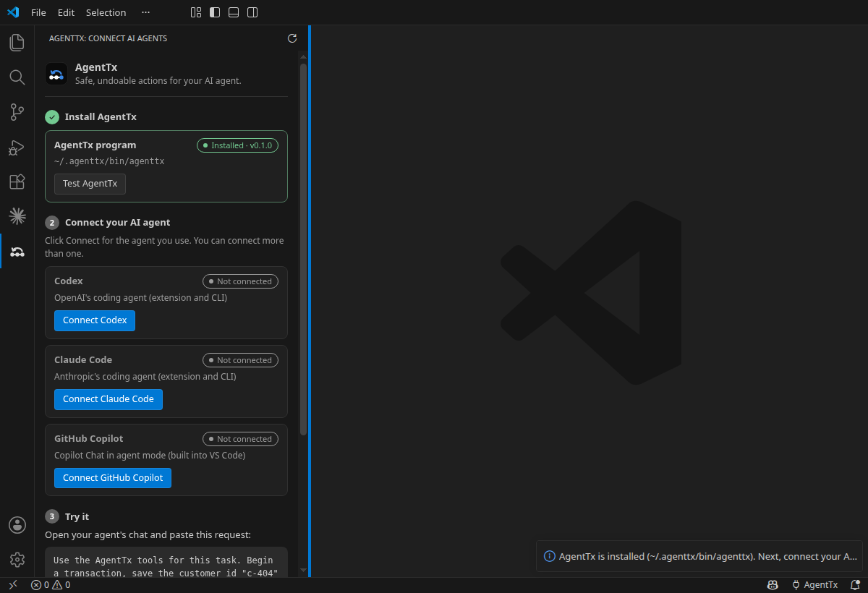Click the remote window icon in status bar

12,585
